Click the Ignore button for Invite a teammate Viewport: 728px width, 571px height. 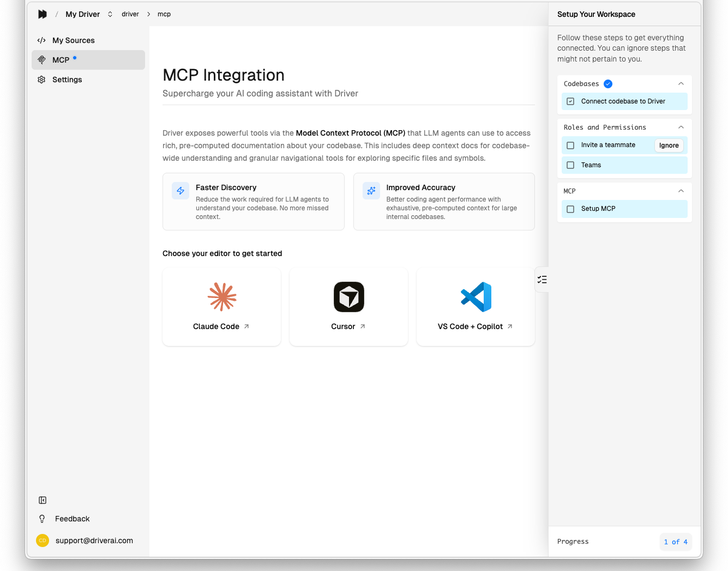(x=669, y=145)
